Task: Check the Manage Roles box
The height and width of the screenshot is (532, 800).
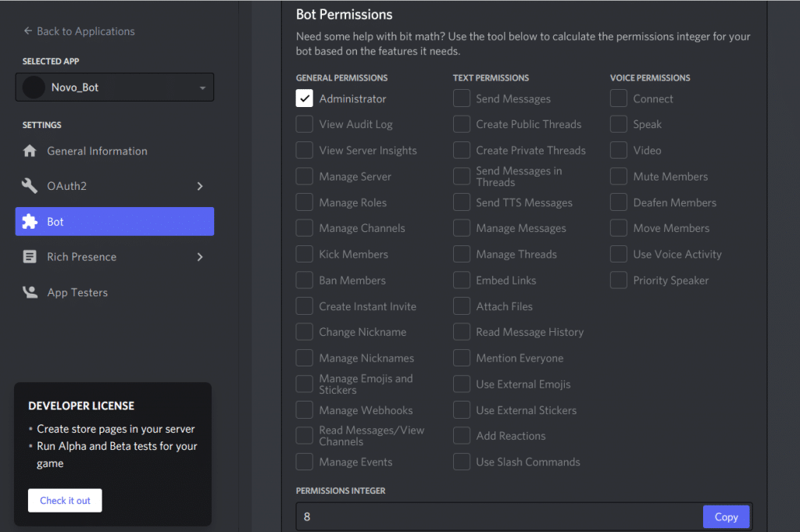Action: [x=305, y=202]
